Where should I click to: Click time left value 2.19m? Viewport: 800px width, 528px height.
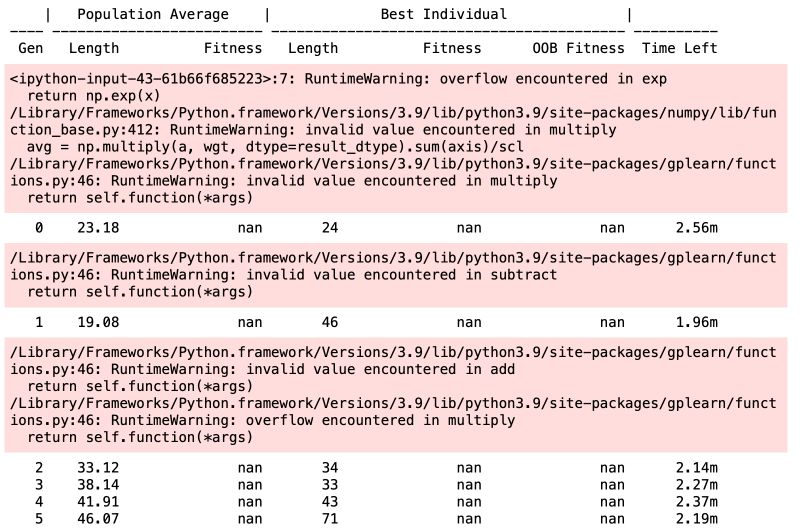coord(696,519)
